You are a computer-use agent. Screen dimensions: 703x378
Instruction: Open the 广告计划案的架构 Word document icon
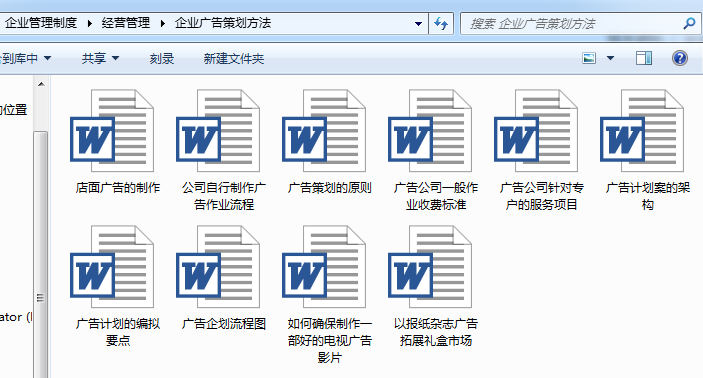[x=642, y=130]
